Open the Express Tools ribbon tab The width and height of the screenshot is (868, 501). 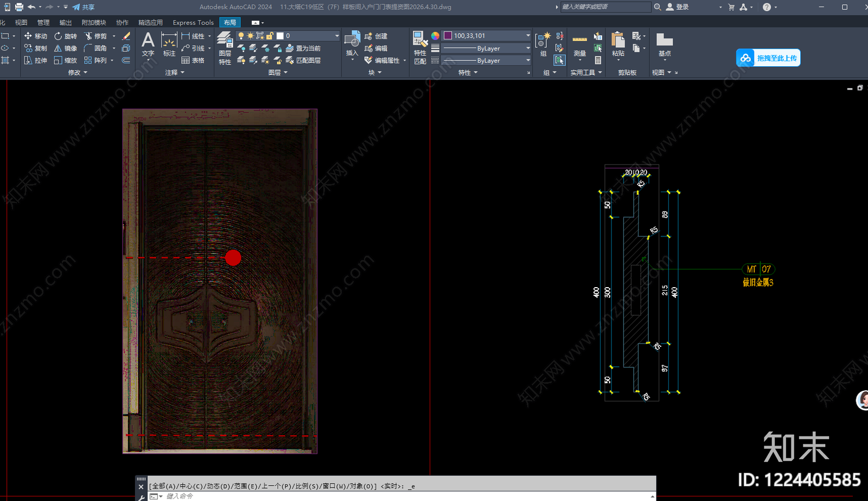point(193,22)
